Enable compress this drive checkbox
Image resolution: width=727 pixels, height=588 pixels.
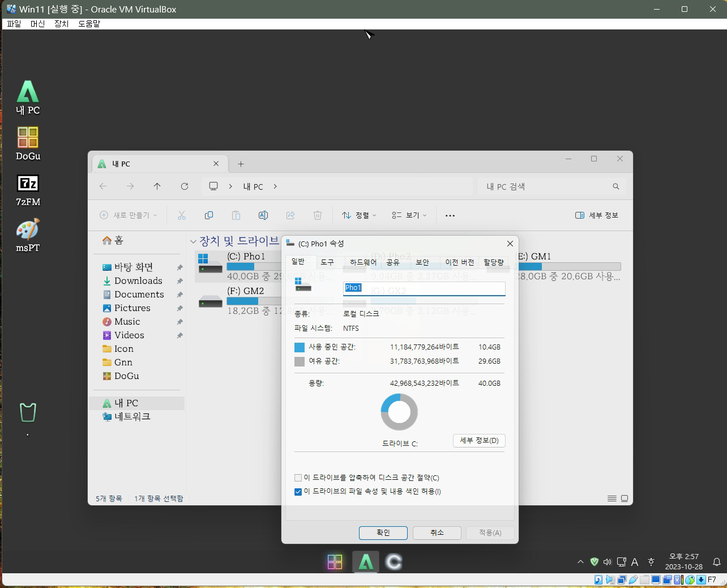[298, 478]
